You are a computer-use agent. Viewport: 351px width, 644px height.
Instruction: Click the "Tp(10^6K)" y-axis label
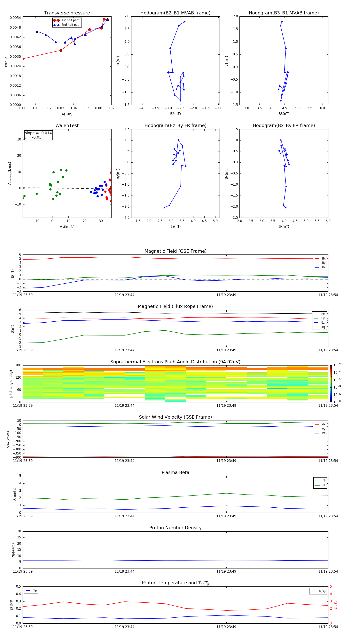(11, 605)
